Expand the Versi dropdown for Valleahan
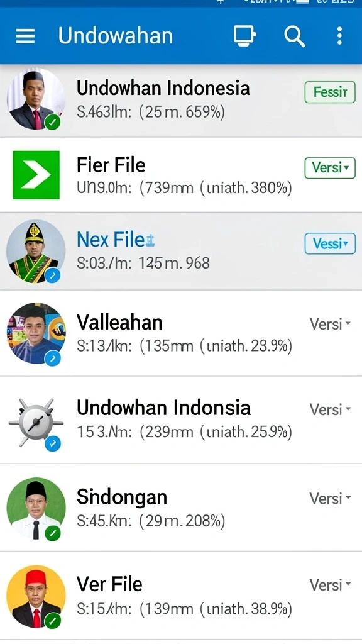 pyautogui.click(x=331, y=324)
